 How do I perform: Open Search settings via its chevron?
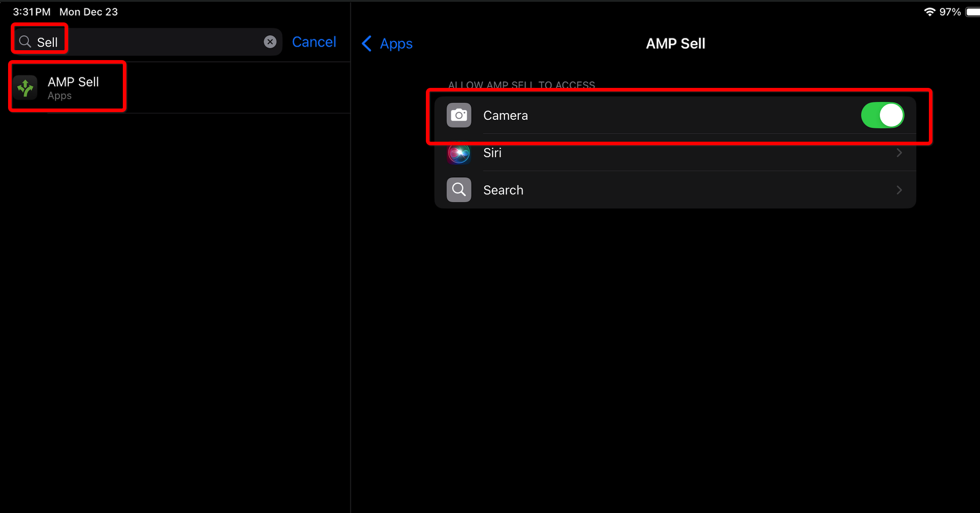coord(899,190)
